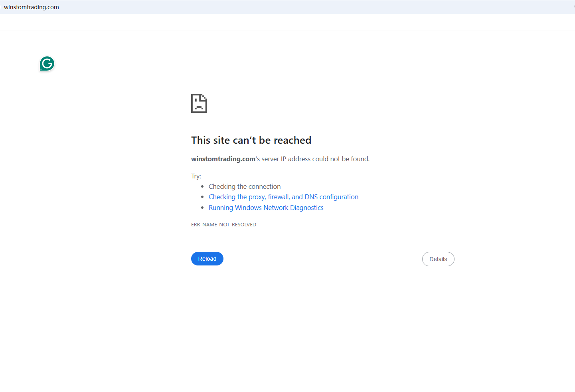Click the 'Try:' label text
Image resolution: width=575 pixels, height=392 pixels.
[x=196, y=176]
